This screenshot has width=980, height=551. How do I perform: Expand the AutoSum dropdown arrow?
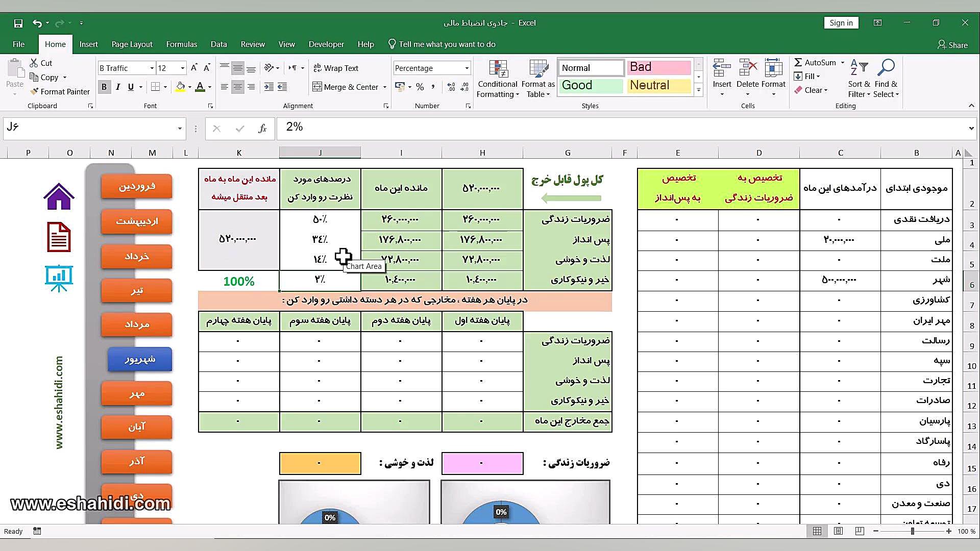(842, 63)
